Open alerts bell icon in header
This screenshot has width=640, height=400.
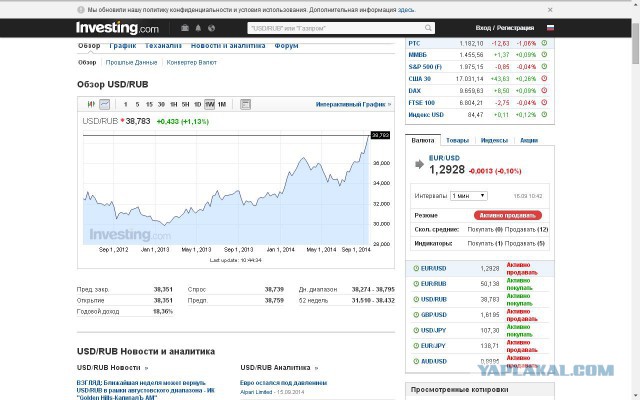(198, 28)
